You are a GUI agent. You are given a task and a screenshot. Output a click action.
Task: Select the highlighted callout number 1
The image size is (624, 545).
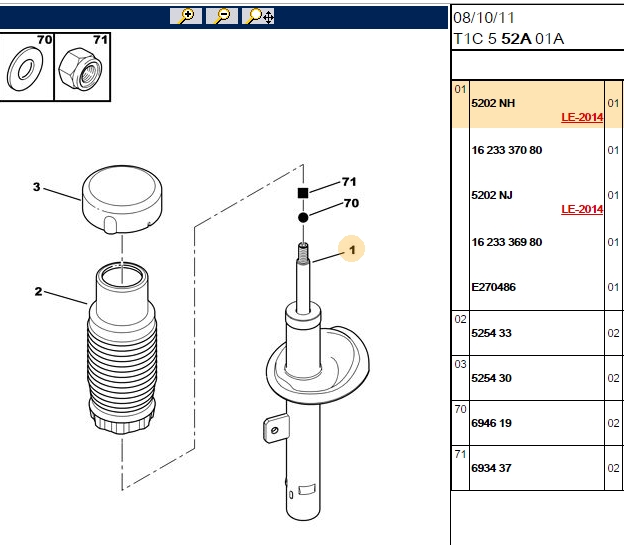(352, 250)
